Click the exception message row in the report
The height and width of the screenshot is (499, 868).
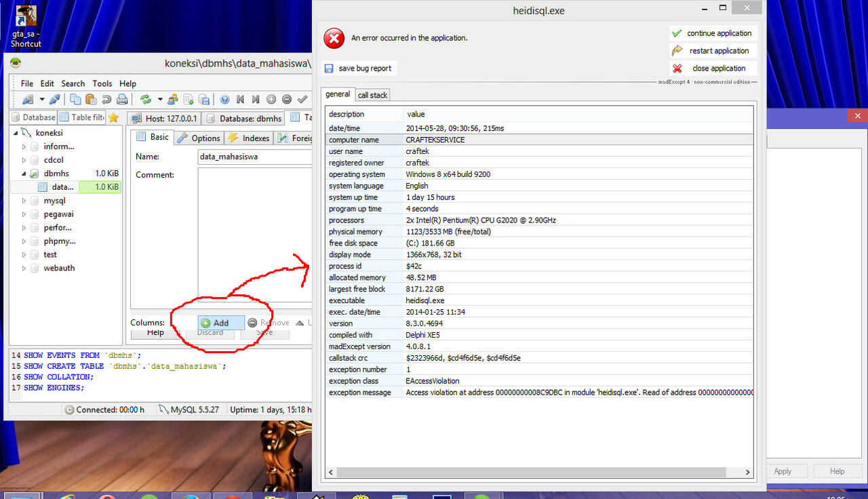coord(540,393)
